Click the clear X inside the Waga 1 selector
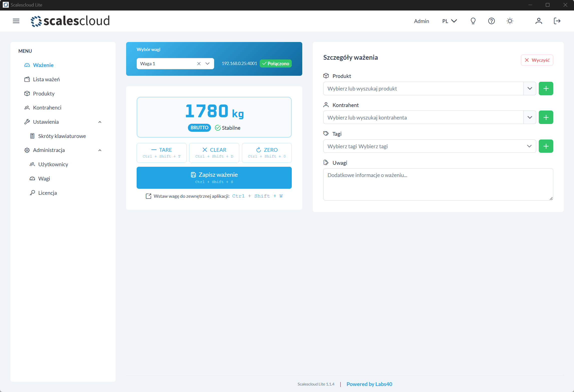The height and width of the screenshot is (392, 574). point(199,63)
